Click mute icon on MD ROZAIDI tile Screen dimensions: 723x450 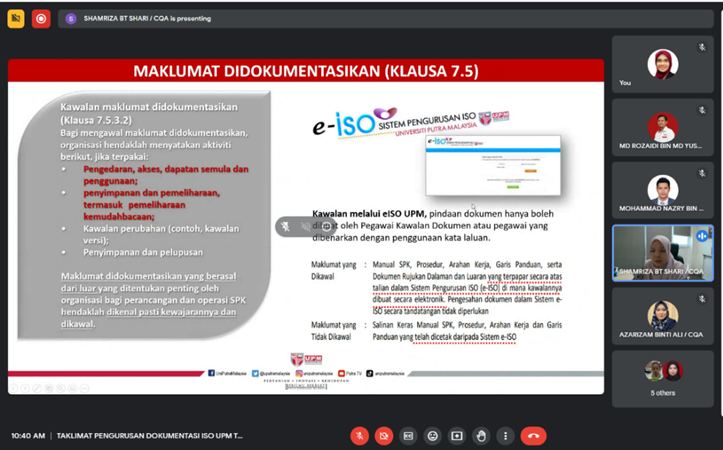tap(702, 110)
